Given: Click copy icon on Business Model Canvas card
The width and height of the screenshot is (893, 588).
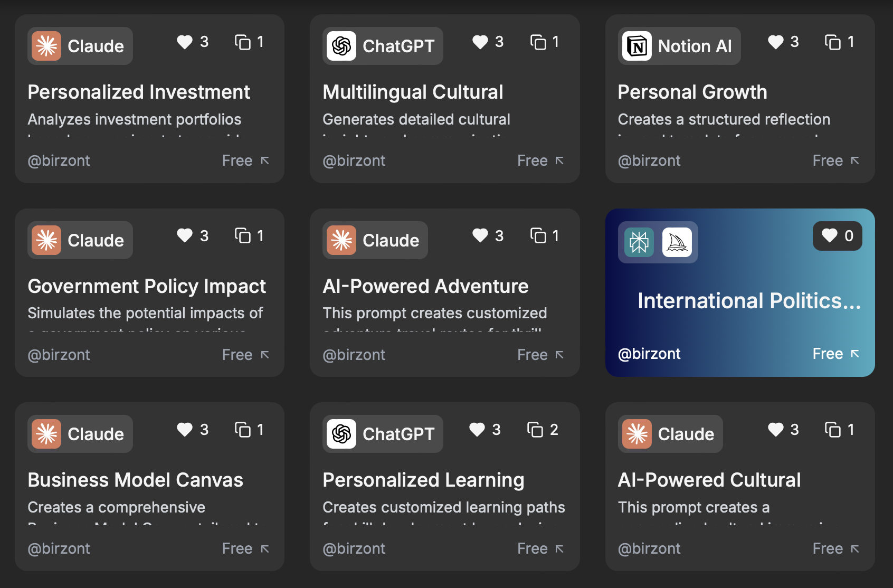Looking at the screenshot, I should (242, 430).
